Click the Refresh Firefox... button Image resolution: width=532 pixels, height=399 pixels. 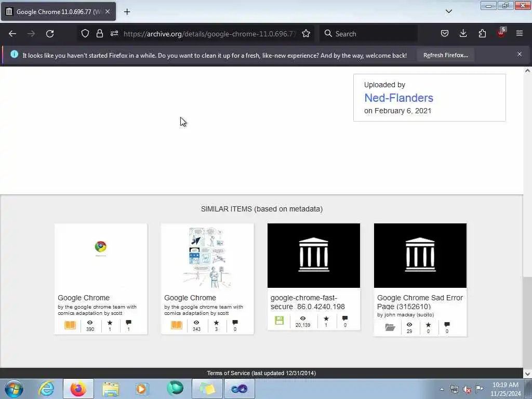[445, 55]
